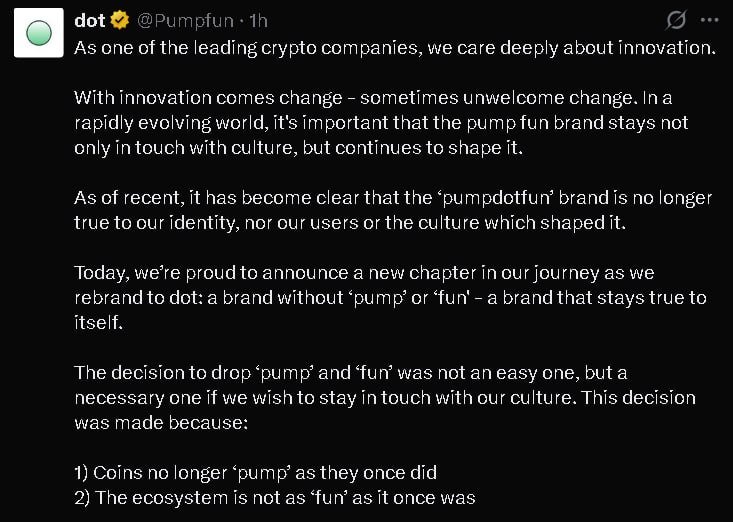
Task: Click the Grok explain-post icon
Action: [x=675, y=20]
